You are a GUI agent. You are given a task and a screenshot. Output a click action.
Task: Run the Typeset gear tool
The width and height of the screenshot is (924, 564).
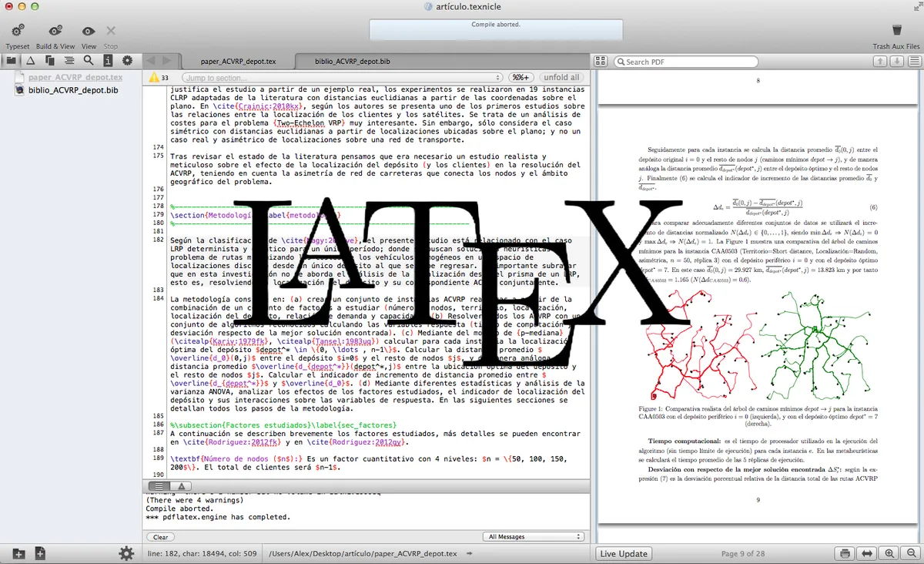[x=18, y=31]
